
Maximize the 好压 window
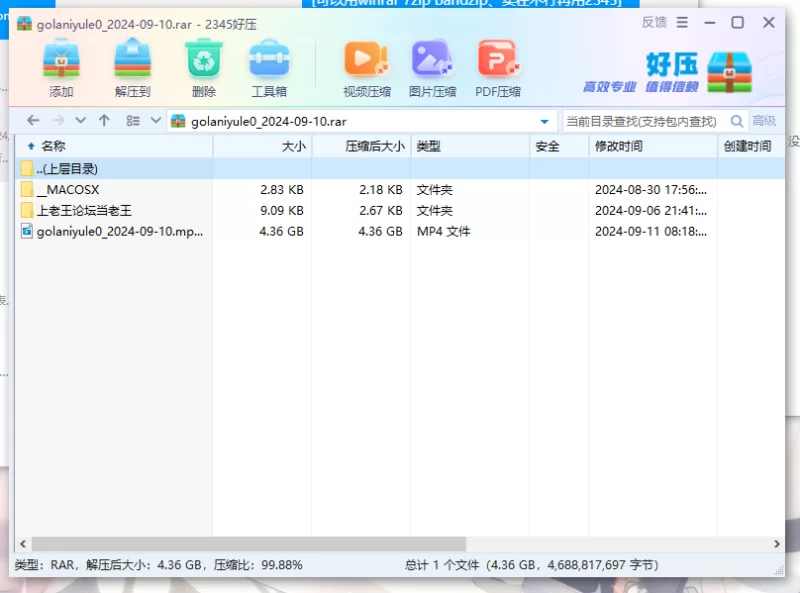(737, 22)
